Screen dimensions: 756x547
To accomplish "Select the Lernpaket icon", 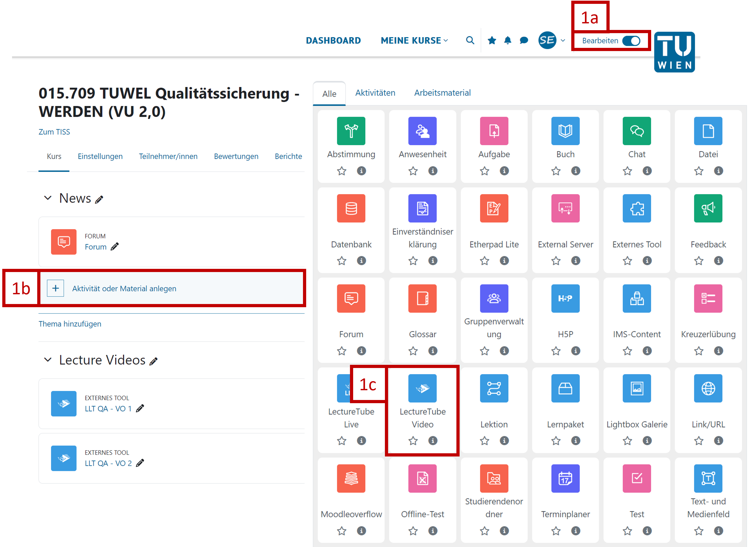I will coord(565,388).
